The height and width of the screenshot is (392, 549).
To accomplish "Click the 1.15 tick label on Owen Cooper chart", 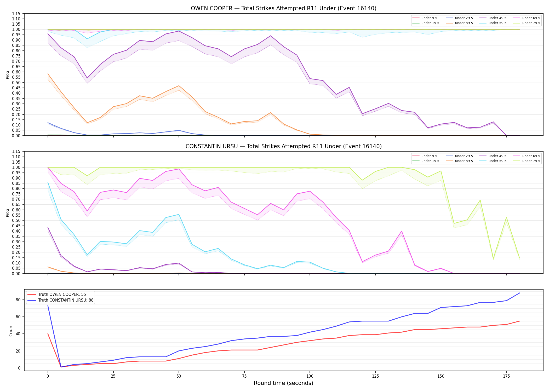I will (x=16, y=14).
